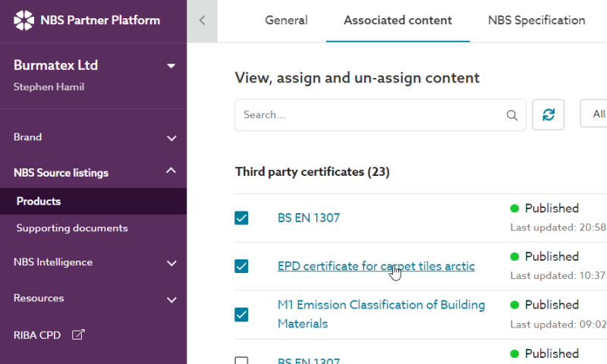Open the Burmatex Ltd account dropdown arrow
Screen dimensions: 607x364
171,66
